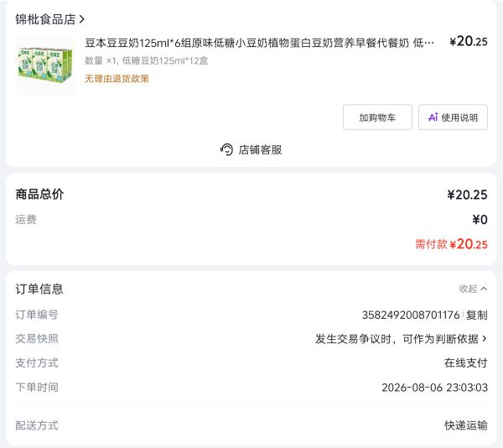Collapse order info with 收起
The height and width of the screenshot is (448, 503).
[473, 289]
